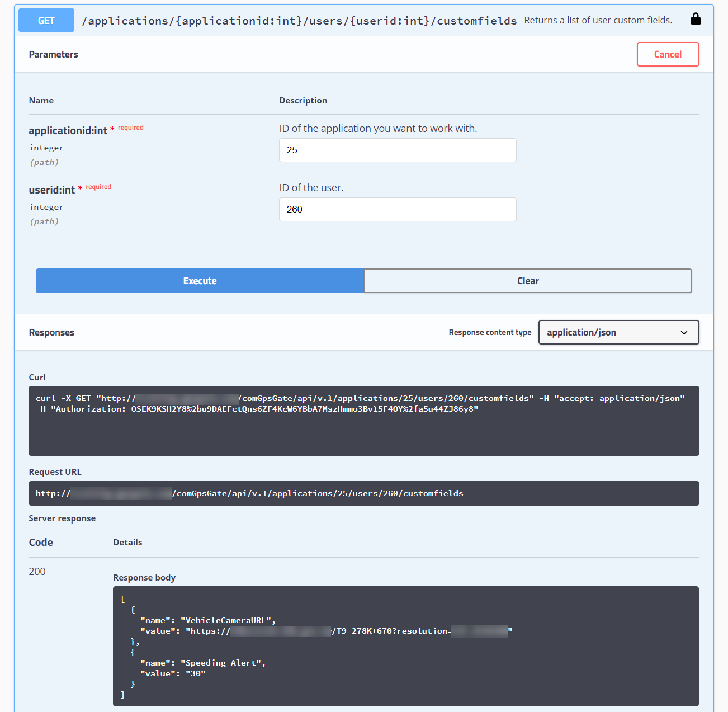
Task: Collapse the operation via the GET badge
Action: 46,21
